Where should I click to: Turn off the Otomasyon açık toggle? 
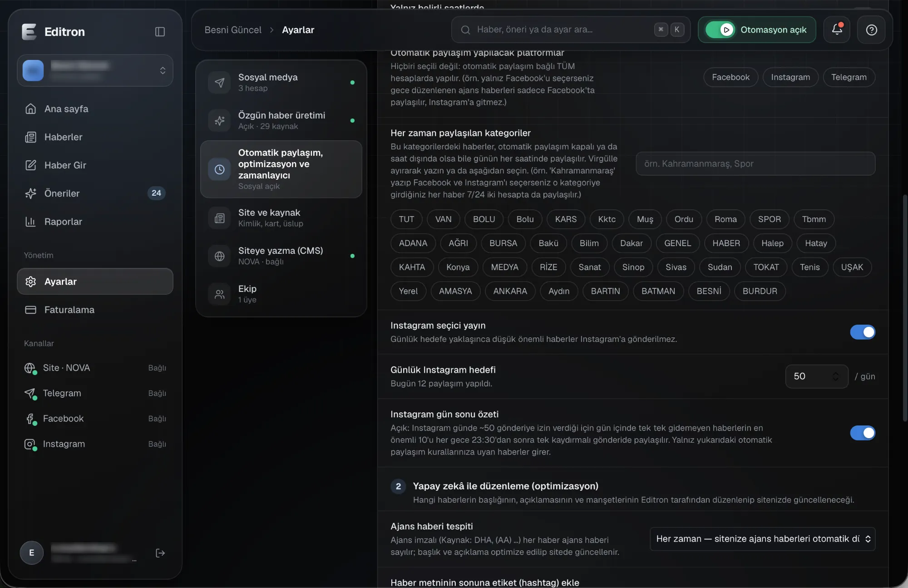[x=720, y=30]
